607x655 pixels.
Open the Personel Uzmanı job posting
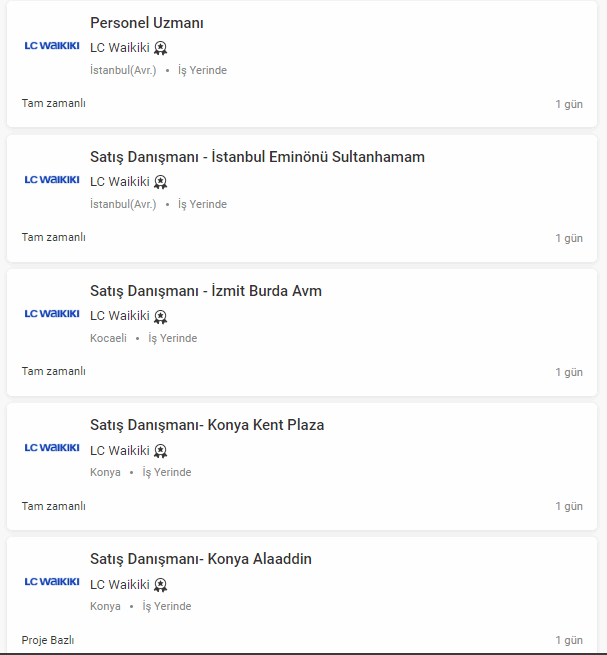coord(146,23)
